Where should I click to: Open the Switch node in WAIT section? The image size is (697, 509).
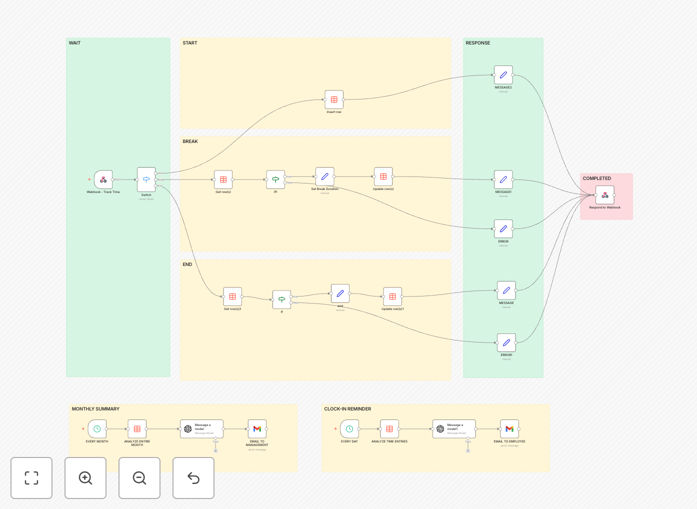pyautogui.click(x=146, y=180)
